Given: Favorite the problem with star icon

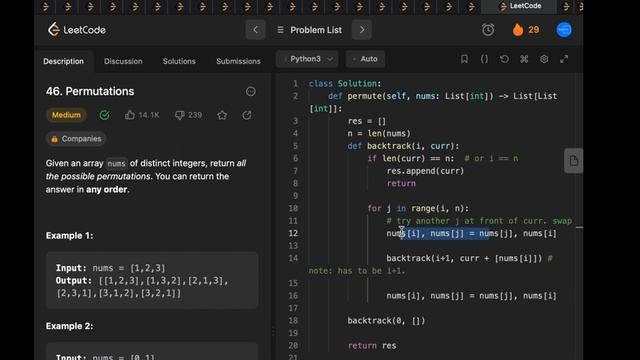Looking at the screenshot, I should (222, 115).
